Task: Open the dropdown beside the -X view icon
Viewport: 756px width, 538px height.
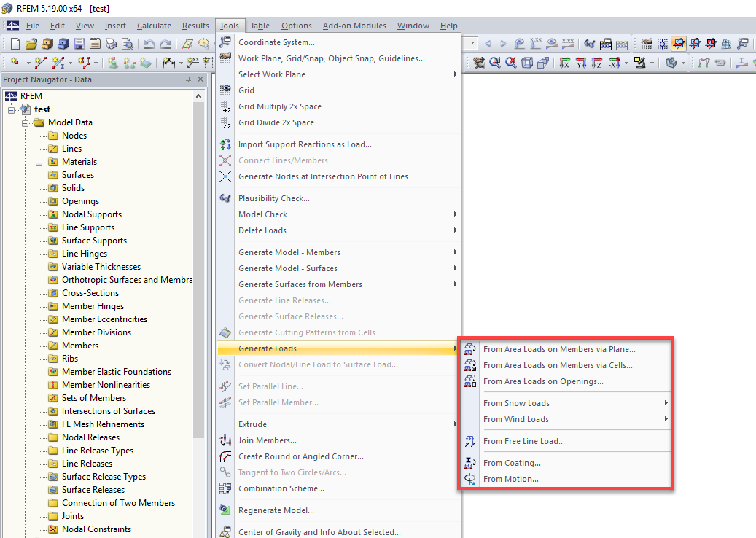Action: (625, 63)
